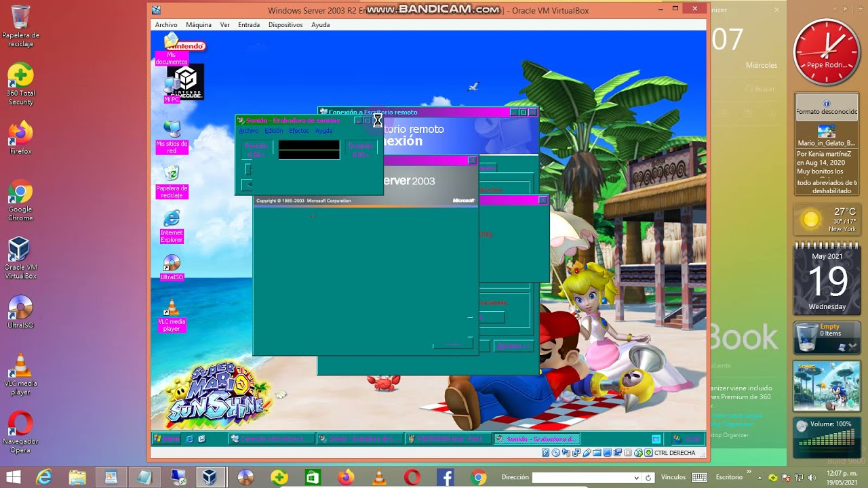
Task: Expand Escritorio toolbar chevron
Action: (x=749, y=472)
